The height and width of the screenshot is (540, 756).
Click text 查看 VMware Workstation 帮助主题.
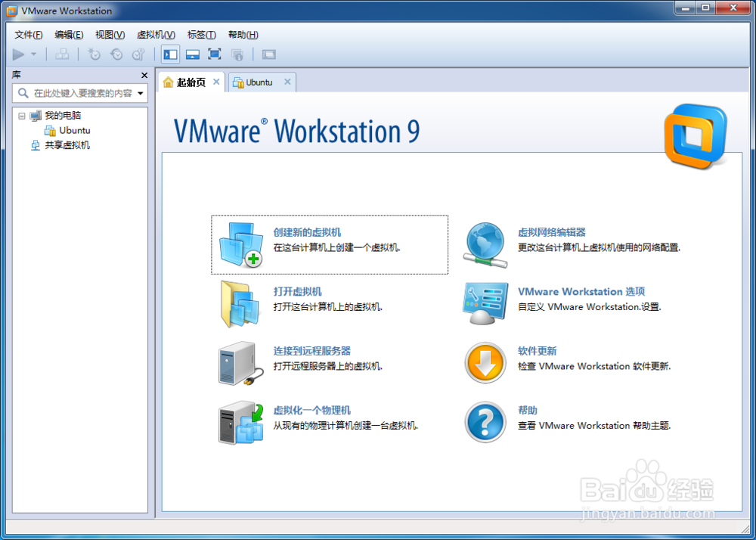point(594,426)
